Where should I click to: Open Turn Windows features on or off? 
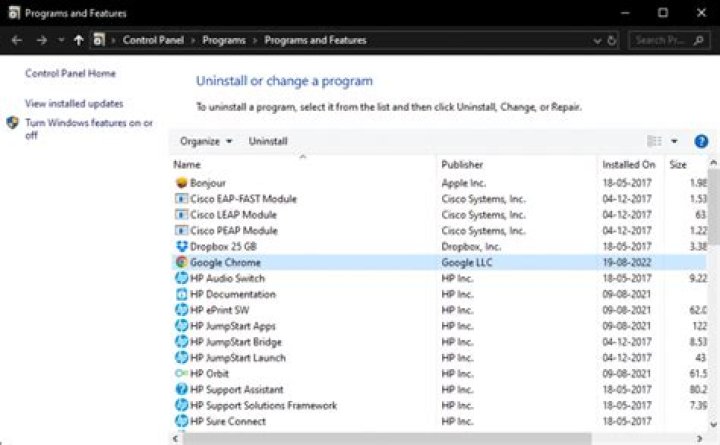coord(89,129)
